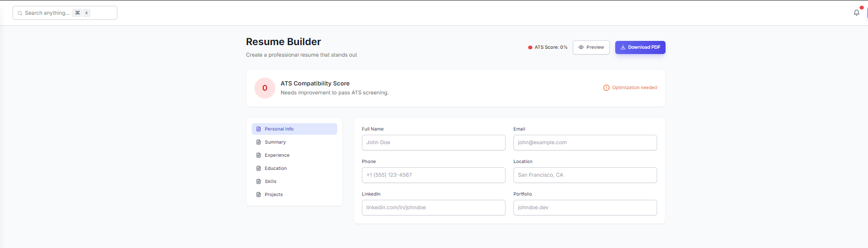Select the Skills section
The width and height of the screenshot is (868, 248).
pyautogui.click(x=294, y=181)
